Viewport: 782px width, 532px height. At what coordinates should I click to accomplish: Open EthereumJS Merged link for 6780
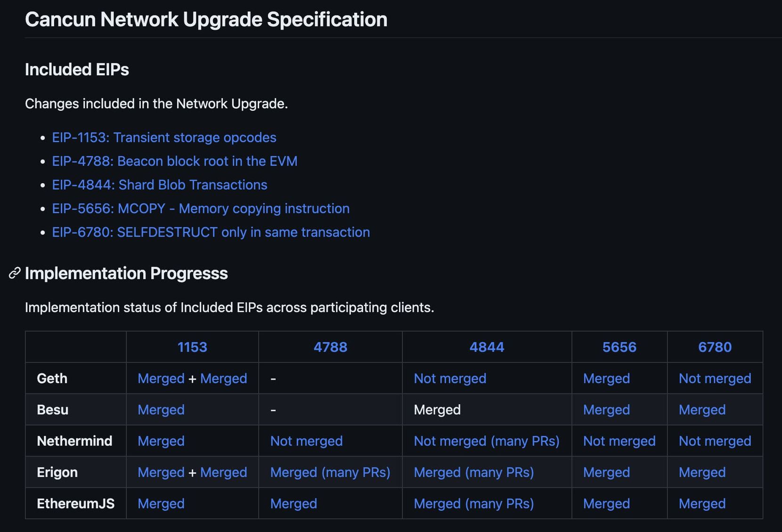[702, 504]
